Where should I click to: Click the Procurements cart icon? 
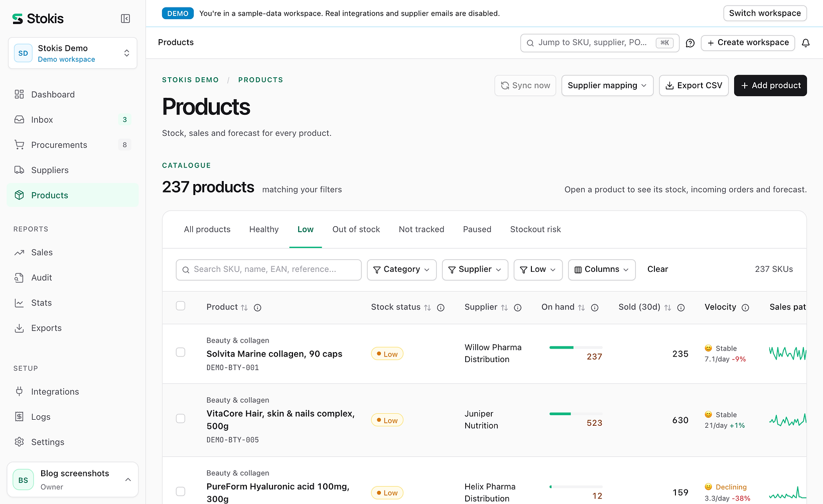click(19, 144)
